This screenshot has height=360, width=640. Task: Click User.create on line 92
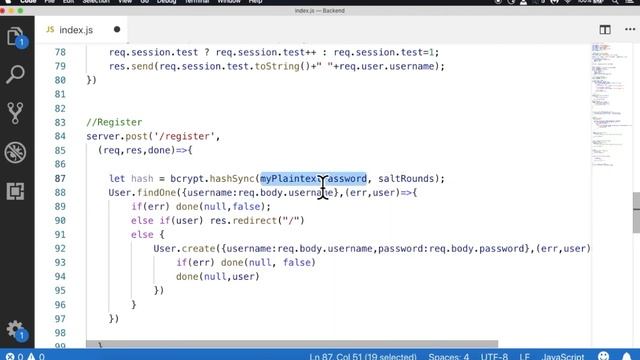point(184,249)
